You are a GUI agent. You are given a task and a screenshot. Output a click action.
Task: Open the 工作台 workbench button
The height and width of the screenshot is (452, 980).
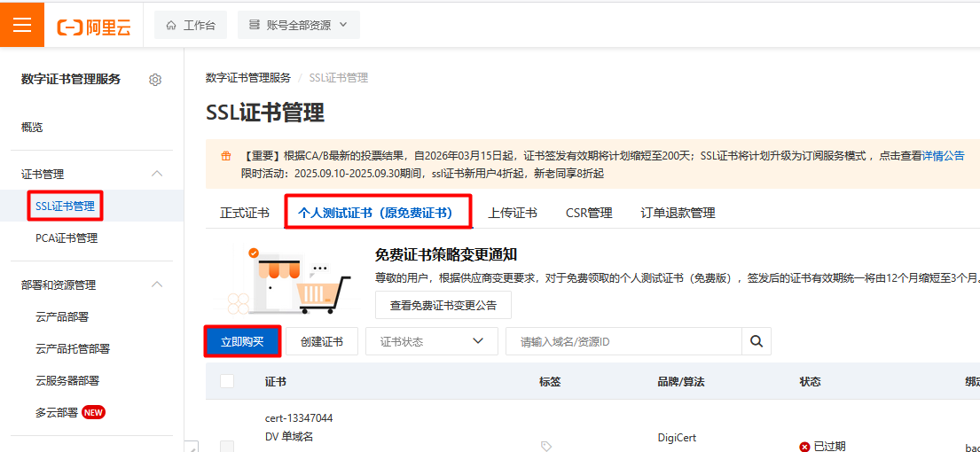point(191,25)
